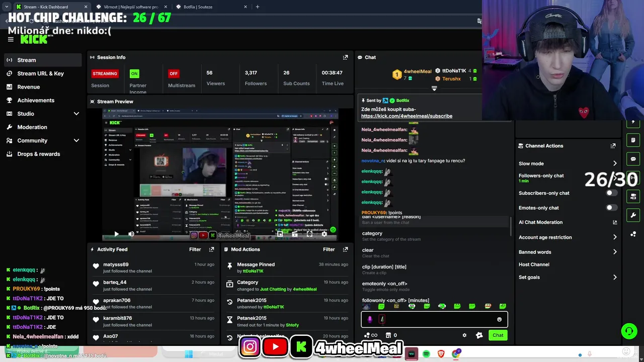Image resolution: width=644 pixels, height=362 pixels.
Task: Open the chat bubble icon in right sidebar
Action: pos(633,159)
